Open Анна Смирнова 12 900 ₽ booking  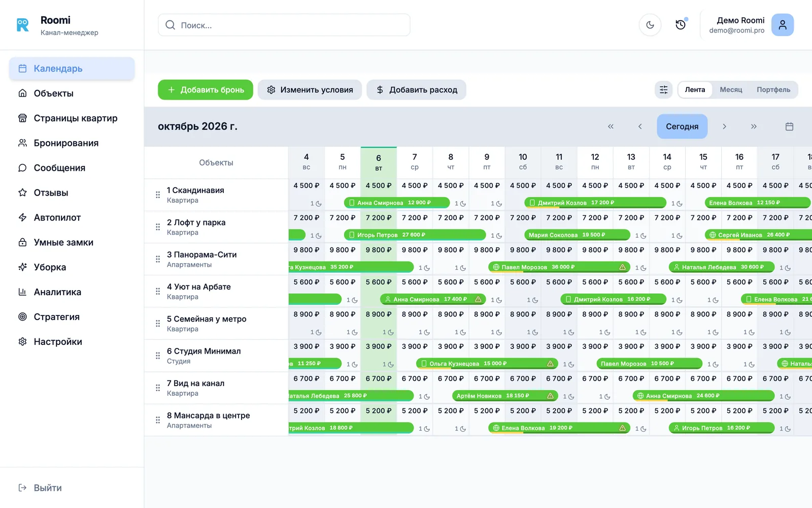(x=397, y=203)
